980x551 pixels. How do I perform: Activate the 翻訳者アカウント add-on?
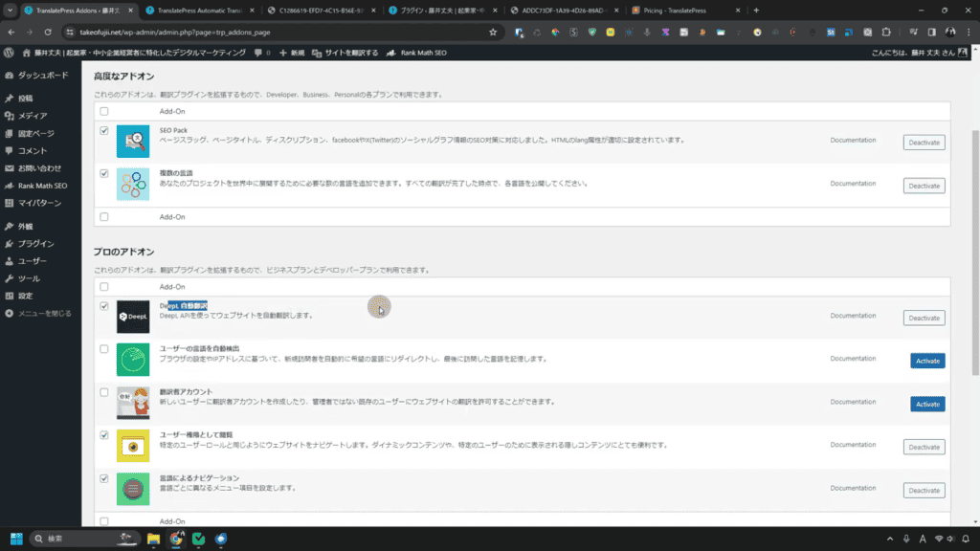click(x=927, y=405)
